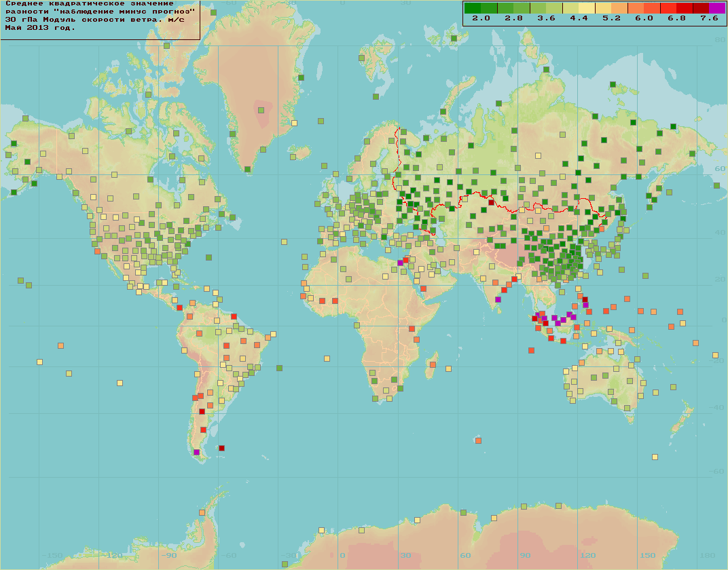
Task: Click bottom longitude label -90
Action: point(169,555)
